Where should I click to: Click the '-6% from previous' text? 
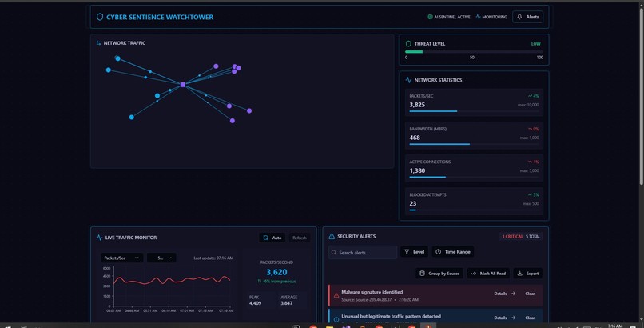pos(280,281)
